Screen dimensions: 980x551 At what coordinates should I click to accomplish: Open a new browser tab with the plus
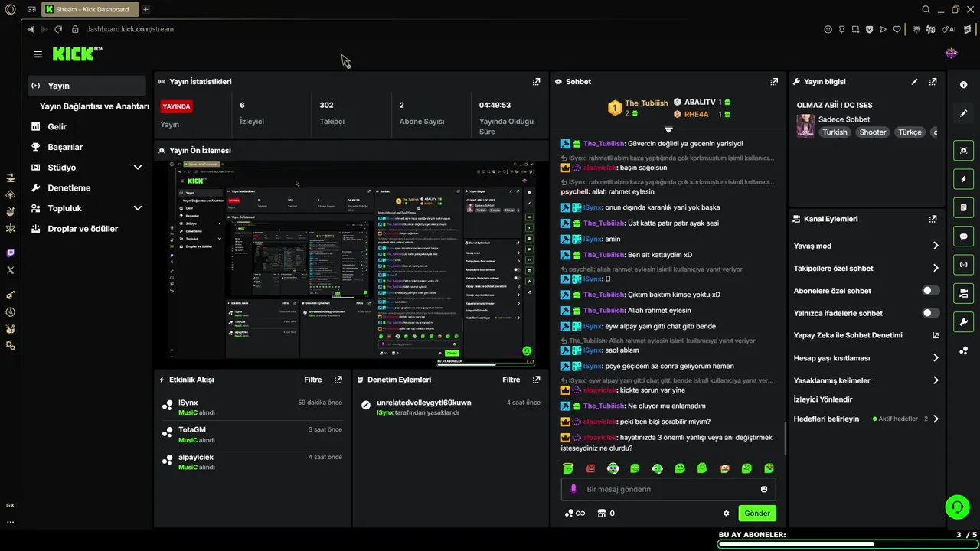(145, 9)
